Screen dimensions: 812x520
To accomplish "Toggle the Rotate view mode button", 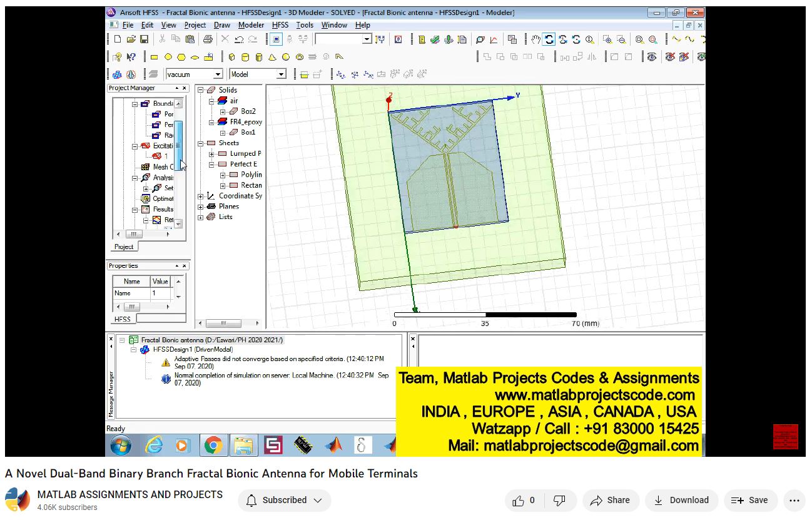I will pyautogui.click(x=549, y=39).
